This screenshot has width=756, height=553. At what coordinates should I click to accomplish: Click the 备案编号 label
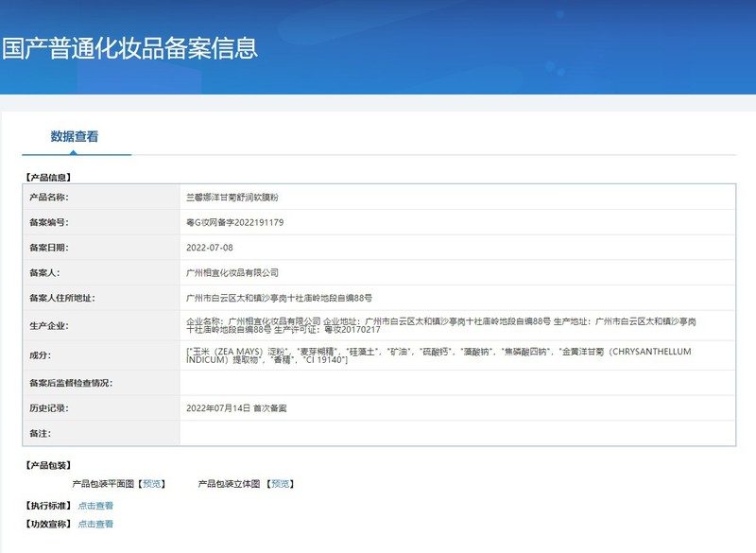[x=49, y=222]
